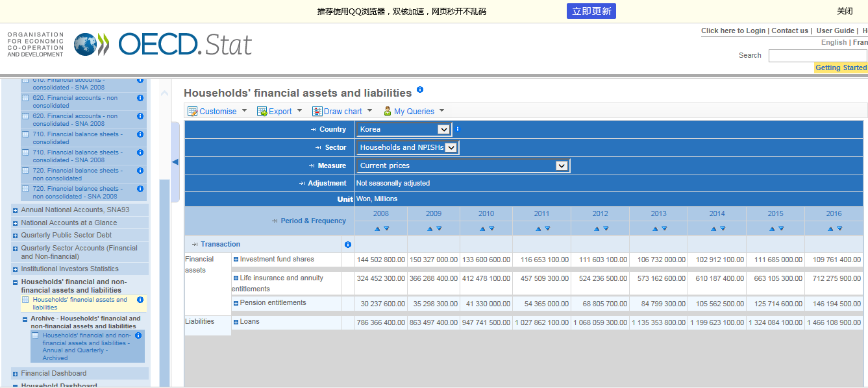Click the Getting Started button

[841, 67]
